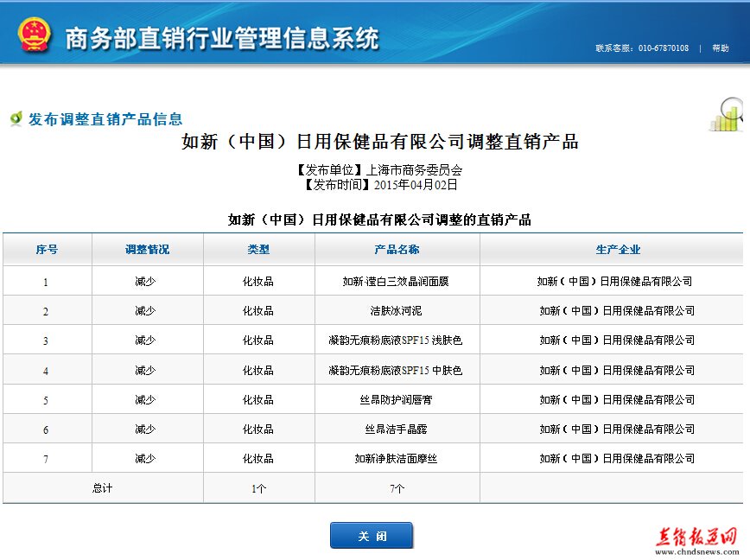Click the national emblem logo in header
The height and width of the screenshot is (560, 750).
pos(34,34)
